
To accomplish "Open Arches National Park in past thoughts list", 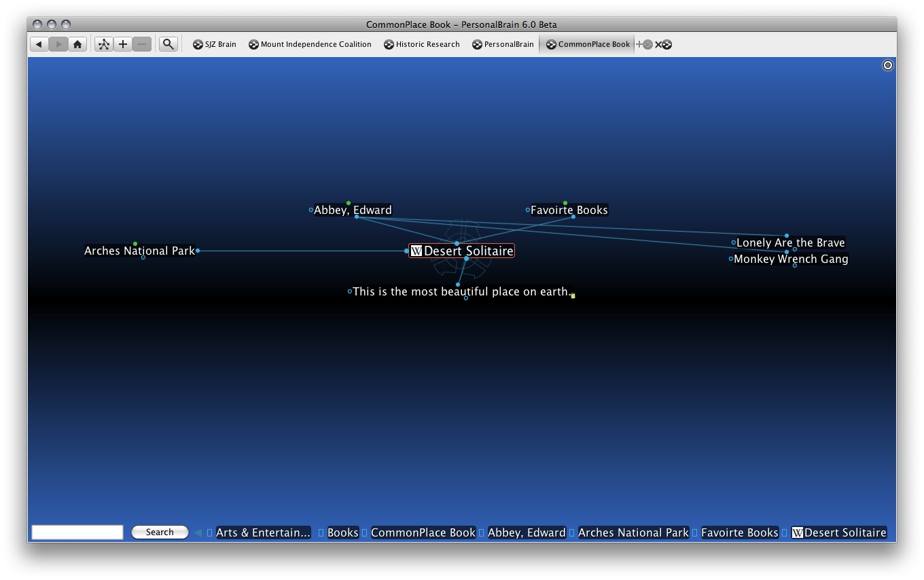I will click(633, 532).
